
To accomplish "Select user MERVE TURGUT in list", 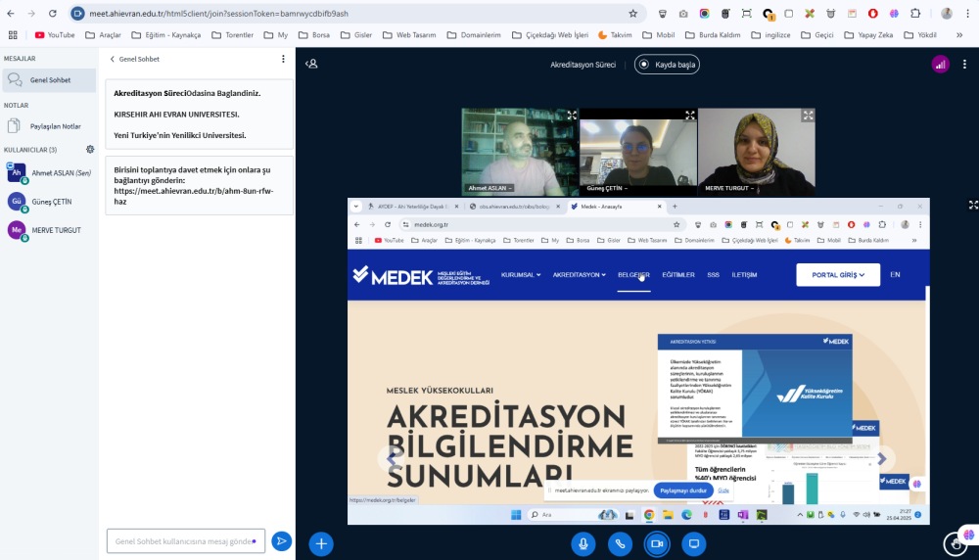I will click(49, 230).
